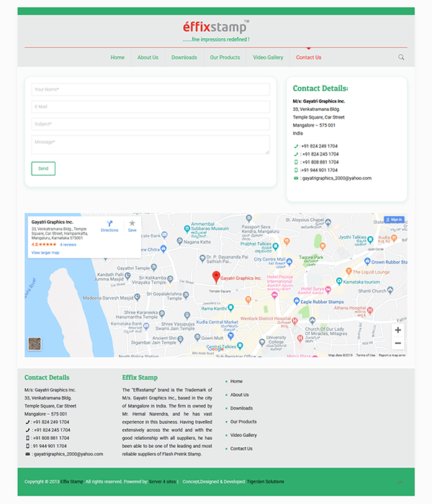Open the 4 reviews link
Viewport: 432px width, 504px height.
pos(68,245)
